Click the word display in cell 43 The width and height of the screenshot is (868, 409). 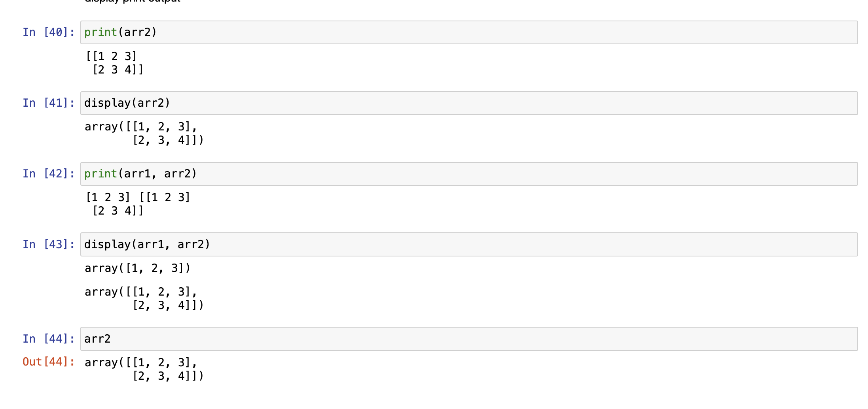click(107, 245)
